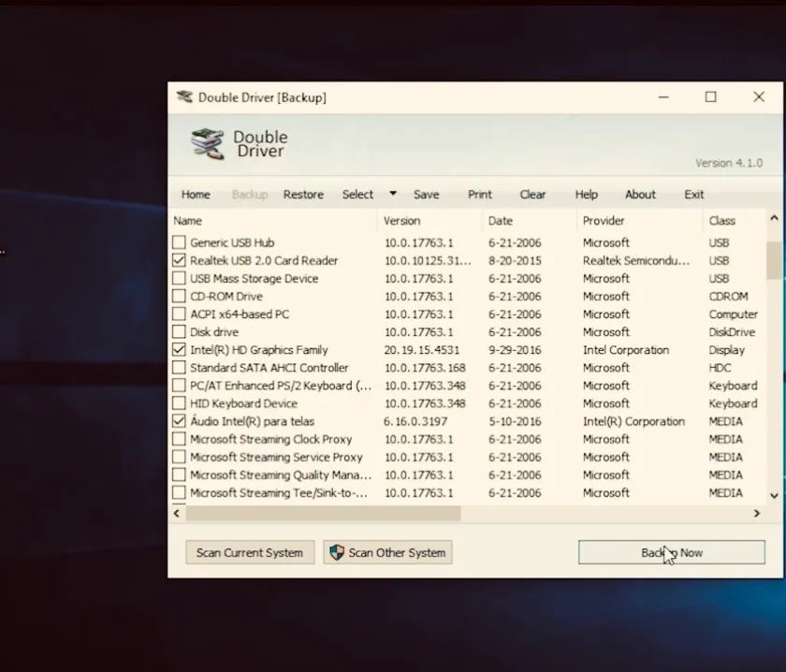Minimize the Double Driver window

[663, 96]
